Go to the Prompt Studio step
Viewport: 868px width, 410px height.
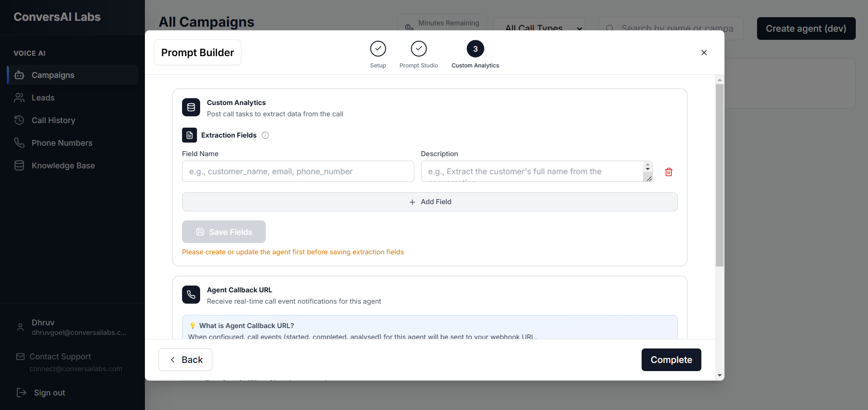[419, 54]
